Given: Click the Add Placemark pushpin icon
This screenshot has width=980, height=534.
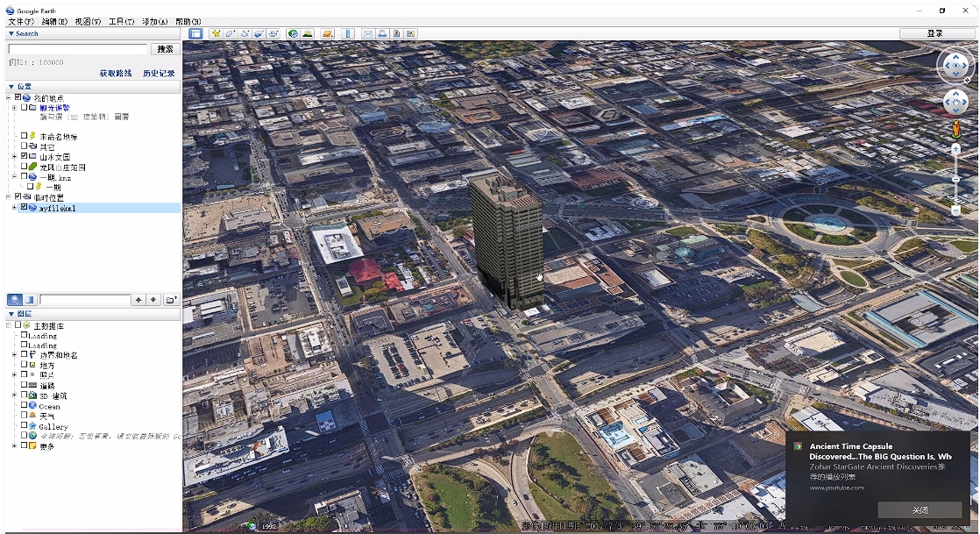Looking at the screenshot, I should (216, 33).
